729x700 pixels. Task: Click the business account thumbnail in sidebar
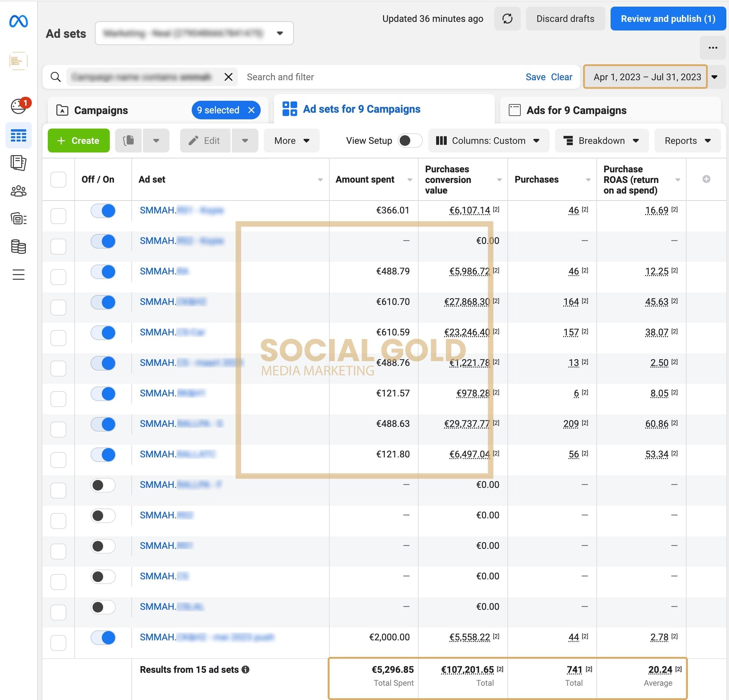[18, 61]
